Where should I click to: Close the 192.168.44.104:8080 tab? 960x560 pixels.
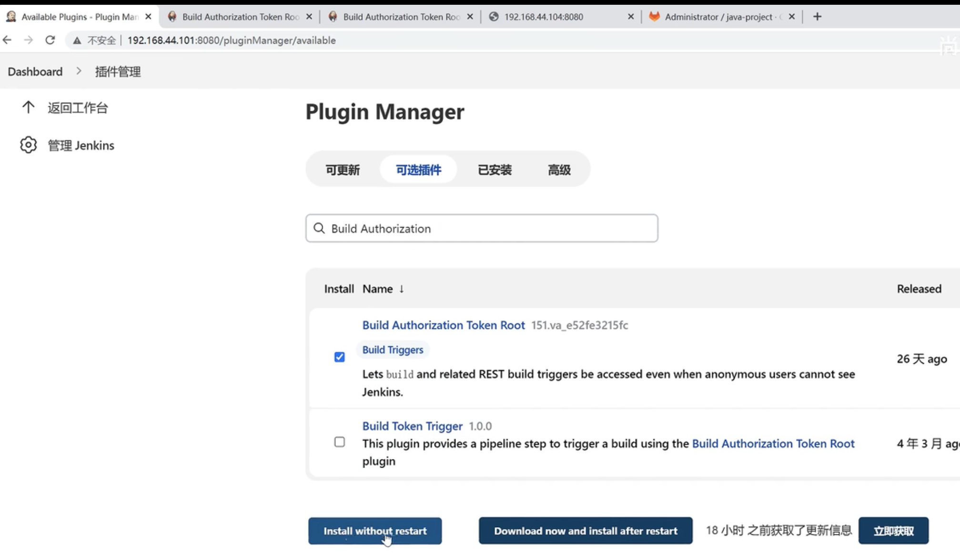(x=631, y=17)
